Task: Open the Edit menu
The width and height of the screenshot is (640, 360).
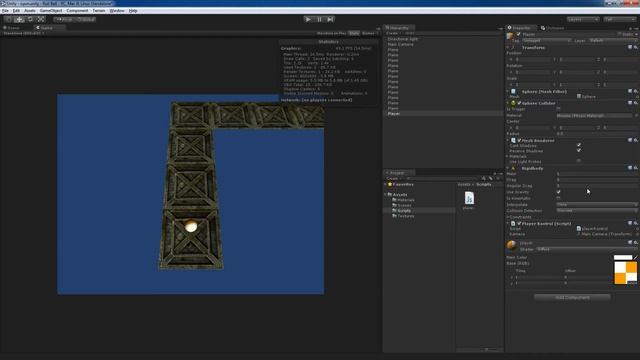Action: pyautogui.click(x=16, y=11)
